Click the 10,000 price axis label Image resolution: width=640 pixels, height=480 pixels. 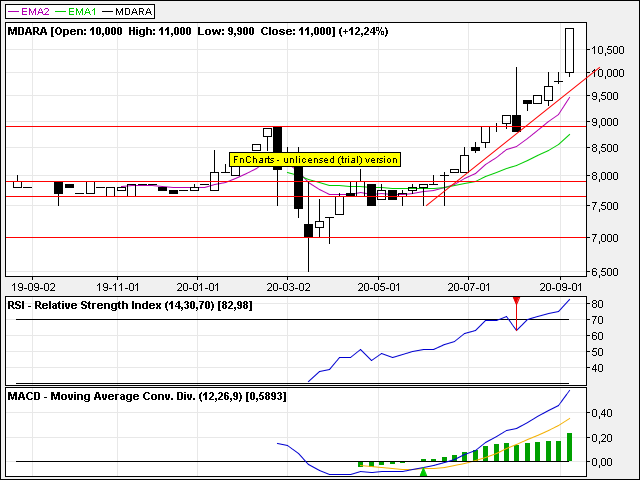tap(608, 73)
